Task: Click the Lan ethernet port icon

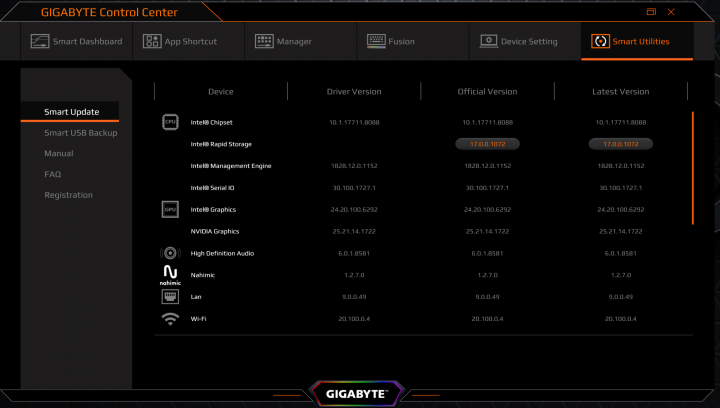Action: (170, 296)
